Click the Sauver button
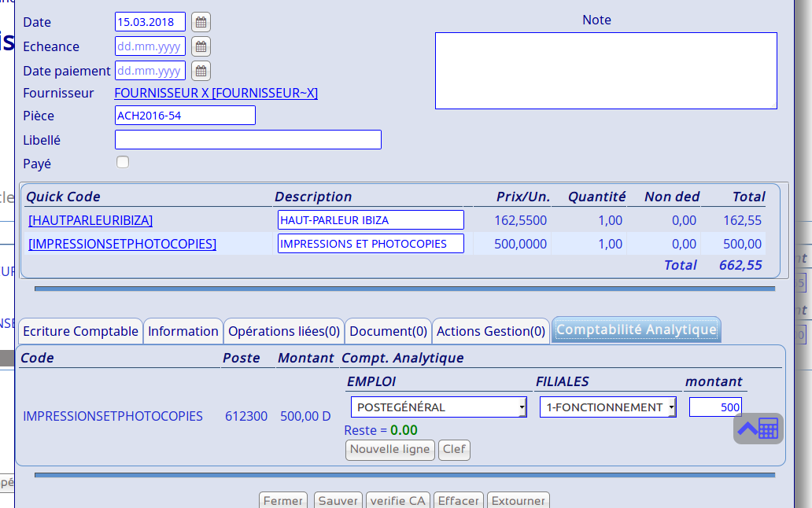Image resolution: width=812 pixels, height=508 pixels. (338, 500)
